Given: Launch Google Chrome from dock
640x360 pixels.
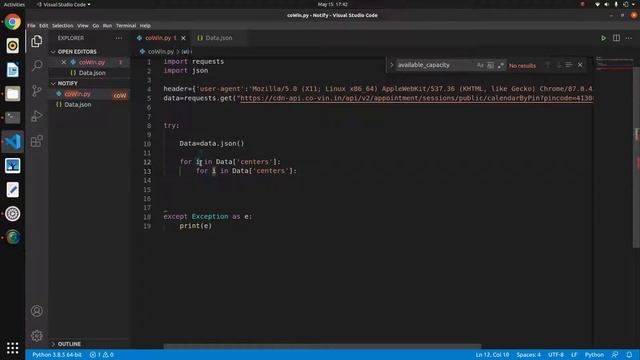Looking at the screenshot, I should tap(13, 22).
